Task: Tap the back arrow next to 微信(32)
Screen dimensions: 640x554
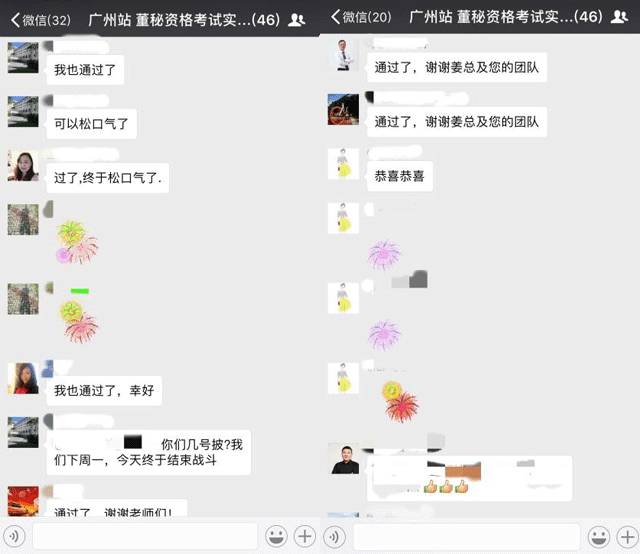Action: point(16,20)
